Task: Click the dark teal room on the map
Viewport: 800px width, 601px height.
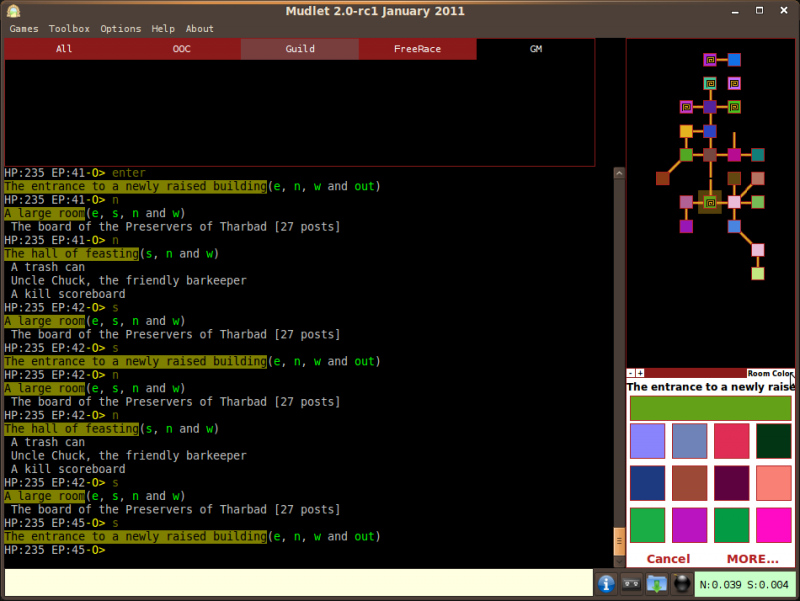Action: (758, 155)
